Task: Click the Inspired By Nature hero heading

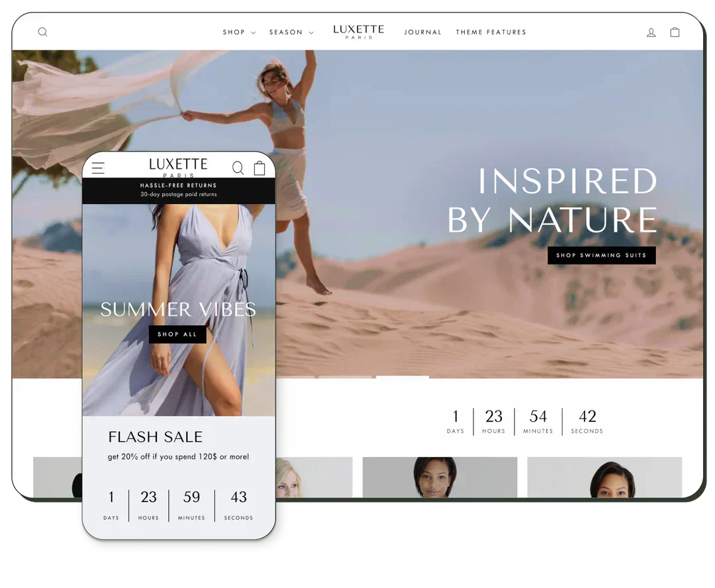Action: (552, 201)
